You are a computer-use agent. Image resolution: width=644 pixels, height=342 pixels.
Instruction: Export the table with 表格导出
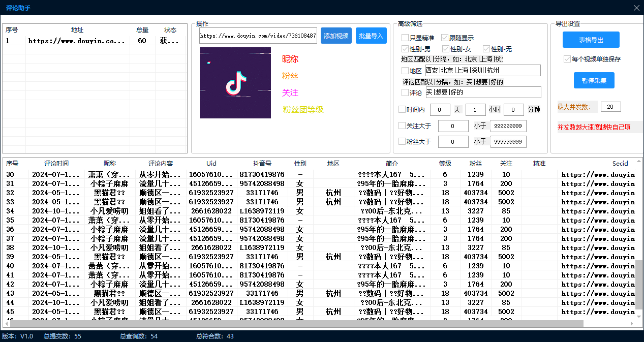[591, 40]
